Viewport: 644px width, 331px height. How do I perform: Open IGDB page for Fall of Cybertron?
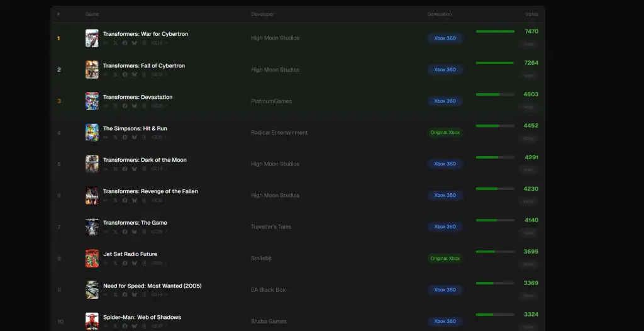click(159, 74)
